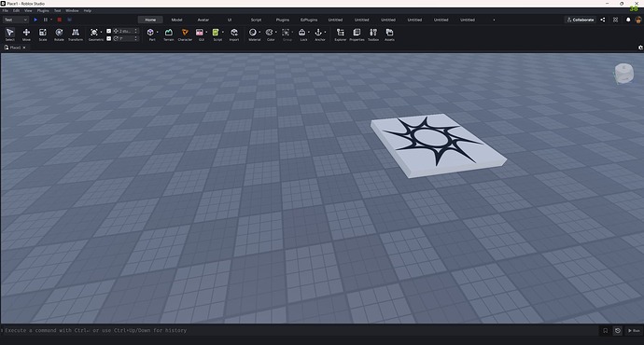This screenshot has width=644, height=345.
Task: Open the Test mode dropdown
Action: (16, 20)
